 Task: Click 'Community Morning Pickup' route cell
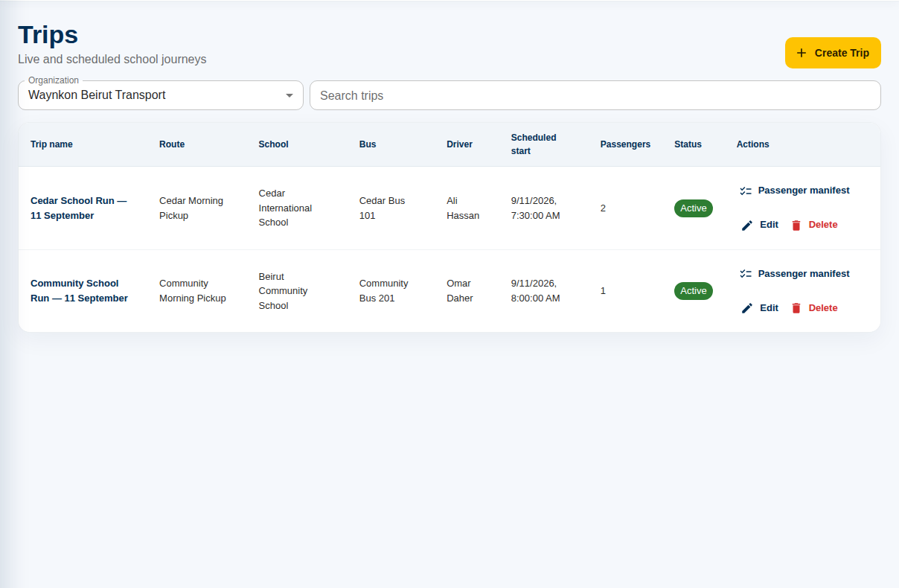coord(193,291)
